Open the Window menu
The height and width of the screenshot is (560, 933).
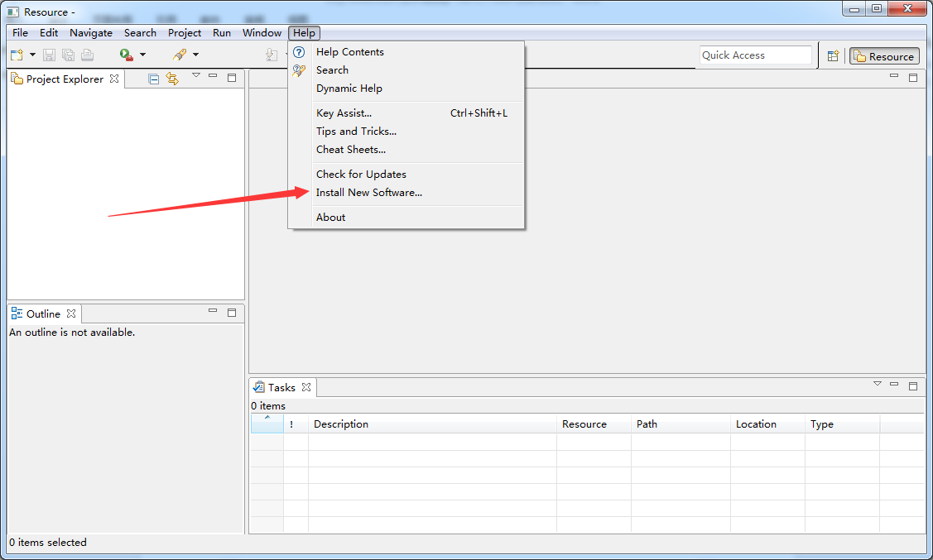point(262,33)
